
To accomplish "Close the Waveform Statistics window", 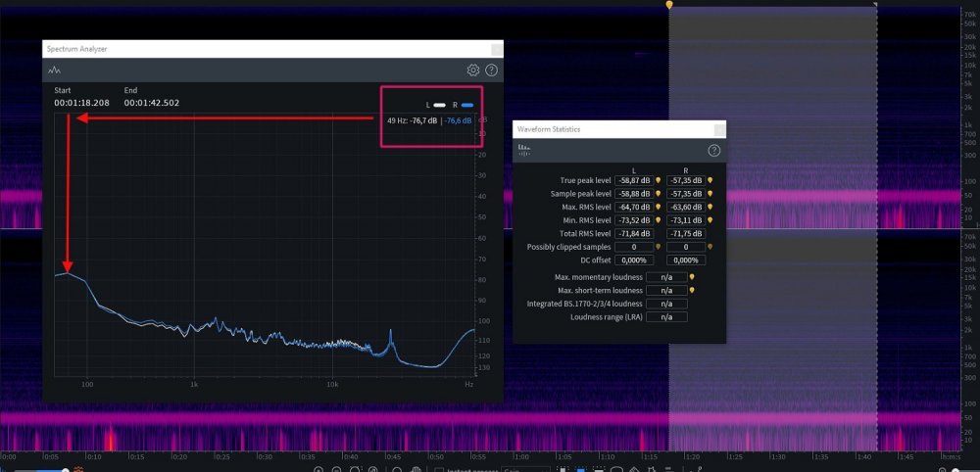I will pyautogui.click(x=719, y=129).
